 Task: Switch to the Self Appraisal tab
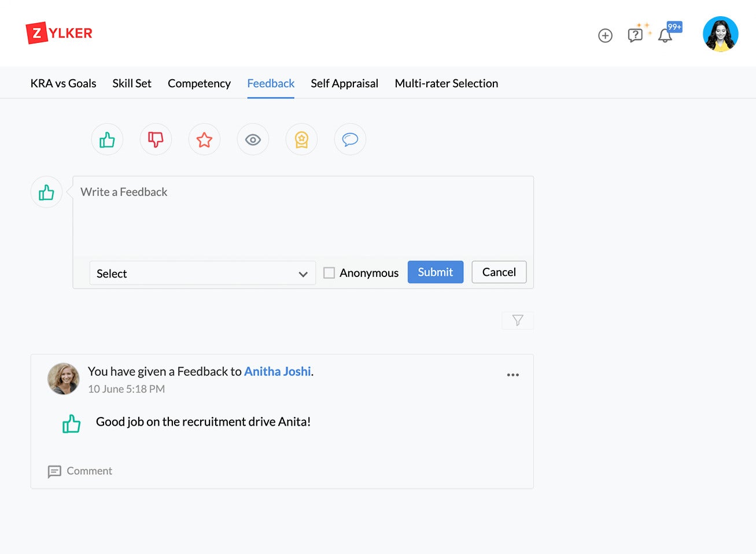point(344,83)
